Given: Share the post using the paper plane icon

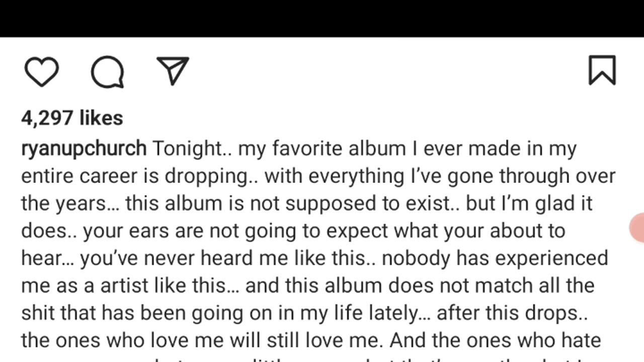Looking at the screenshot, I should [173, 71].
